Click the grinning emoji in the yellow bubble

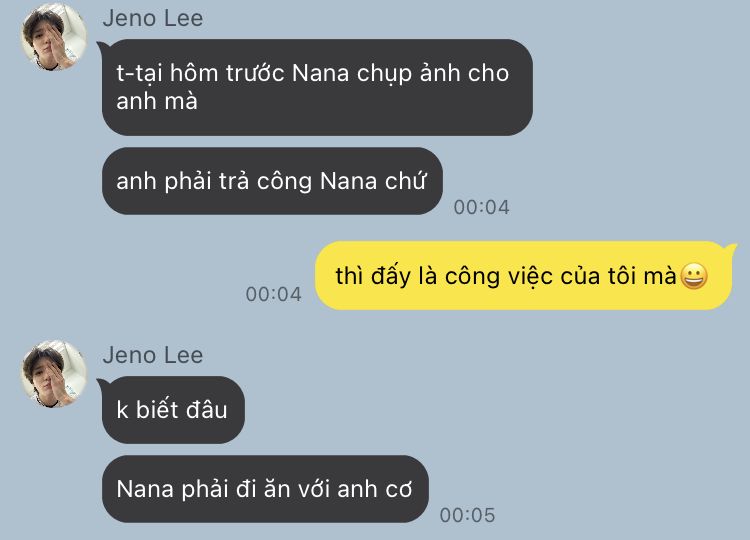[694, 276]
